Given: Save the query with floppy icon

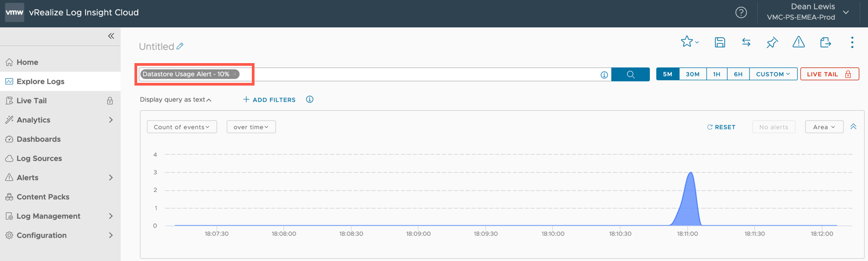Looking at the screenshot, I should (x=720, y=42).
